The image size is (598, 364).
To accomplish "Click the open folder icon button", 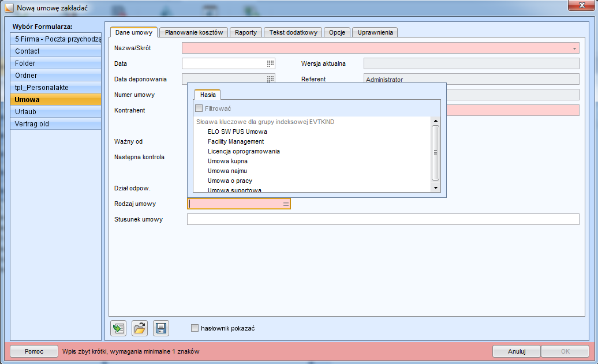I will [x=140, y=328].
